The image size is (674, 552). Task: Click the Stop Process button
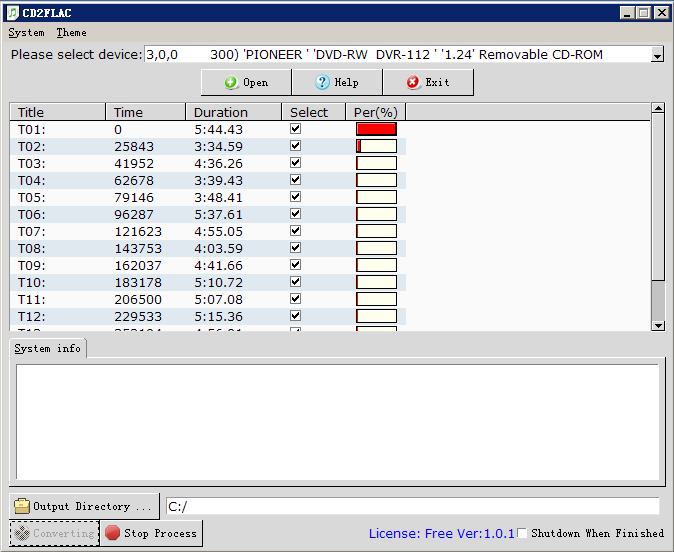pos(151,533)
